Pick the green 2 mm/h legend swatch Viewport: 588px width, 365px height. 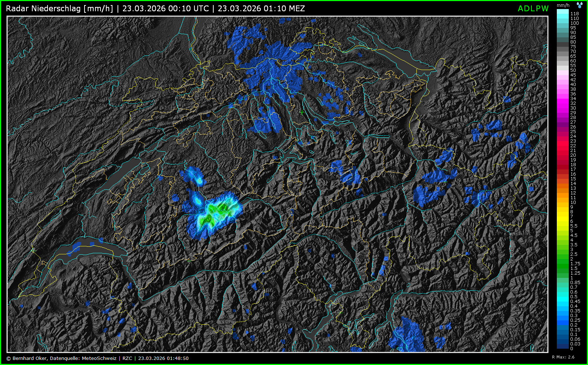click(563, 259)
